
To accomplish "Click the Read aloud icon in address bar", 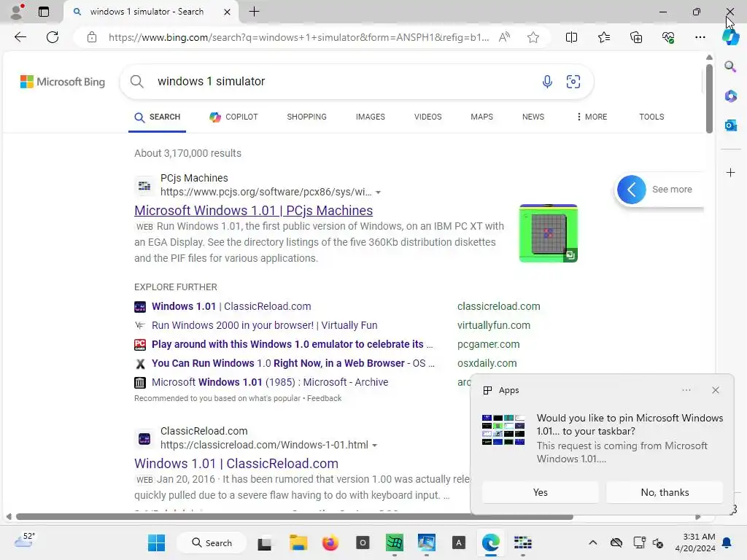I will pyautogui.click(x=504, y=37).
